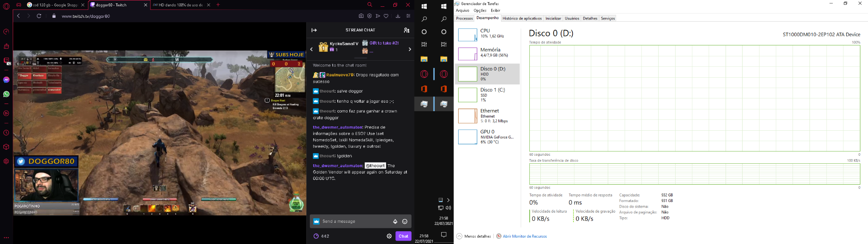The image size is (868, 244).
Task: Open My Flow send icon
Action: point(378,16)
